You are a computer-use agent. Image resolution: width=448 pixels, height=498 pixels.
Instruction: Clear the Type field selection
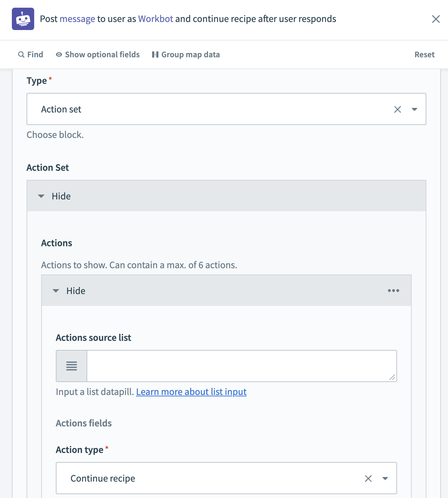(397, 109)
